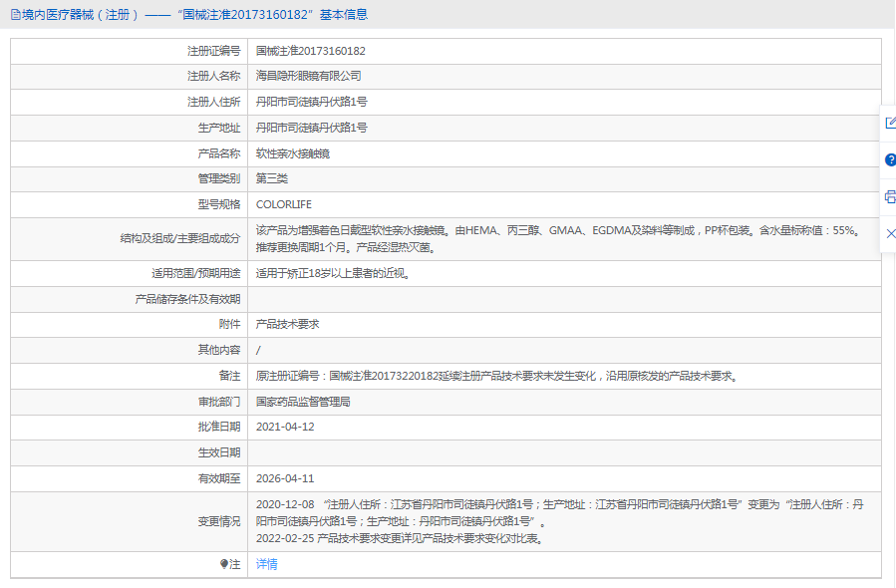Click the model specification value COLORLIFE
Viewport: 896px width, 588px height.
point(283,204)
